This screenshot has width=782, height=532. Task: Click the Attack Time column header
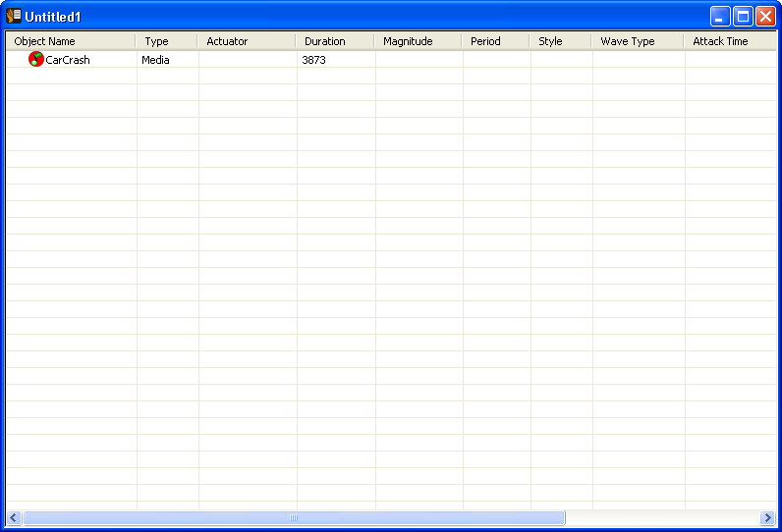point(730,41)
